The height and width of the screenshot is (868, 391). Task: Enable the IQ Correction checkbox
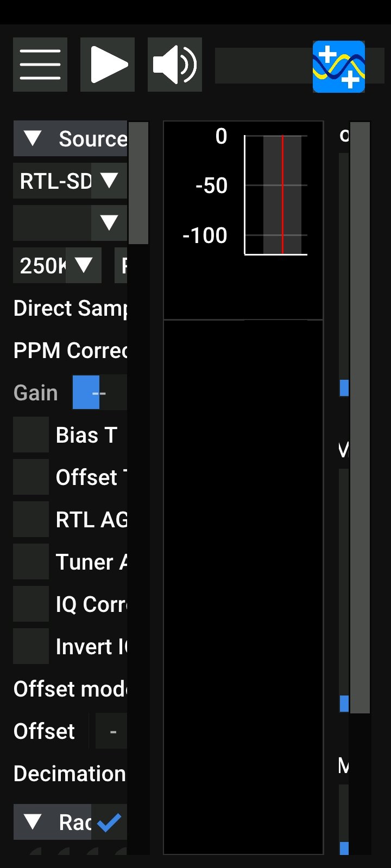[x=31, y=604]
